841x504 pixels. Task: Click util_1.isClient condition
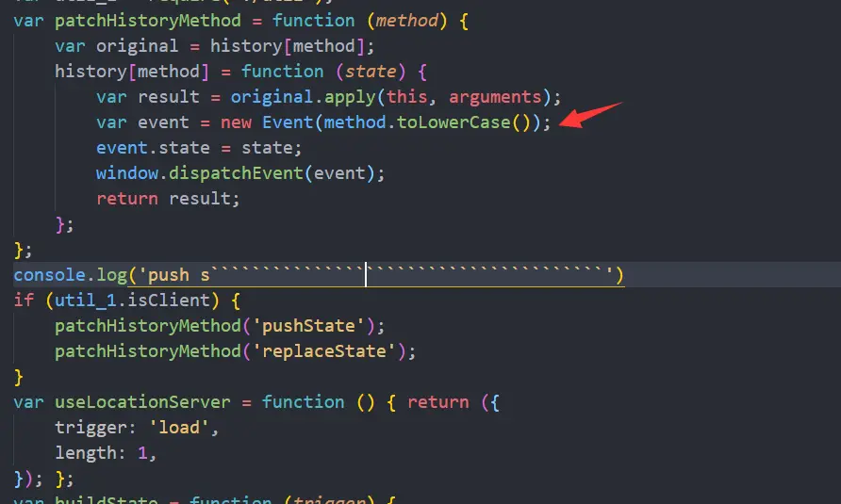pos(132,301)
